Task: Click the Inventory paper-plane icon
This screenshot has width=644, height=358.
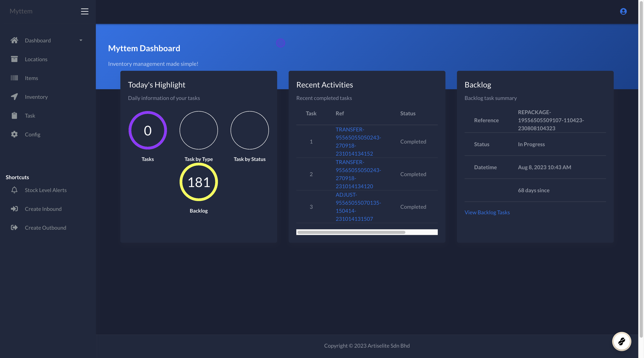Action: (x=14, y=97)
